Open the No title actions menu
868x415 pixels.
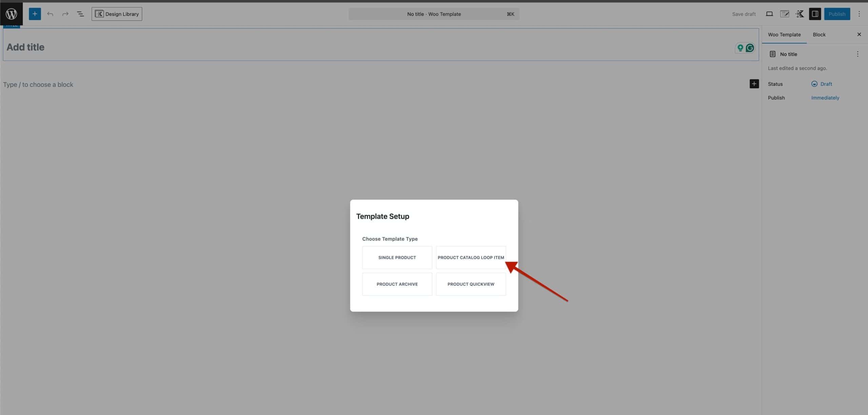(x=857, y=54)
